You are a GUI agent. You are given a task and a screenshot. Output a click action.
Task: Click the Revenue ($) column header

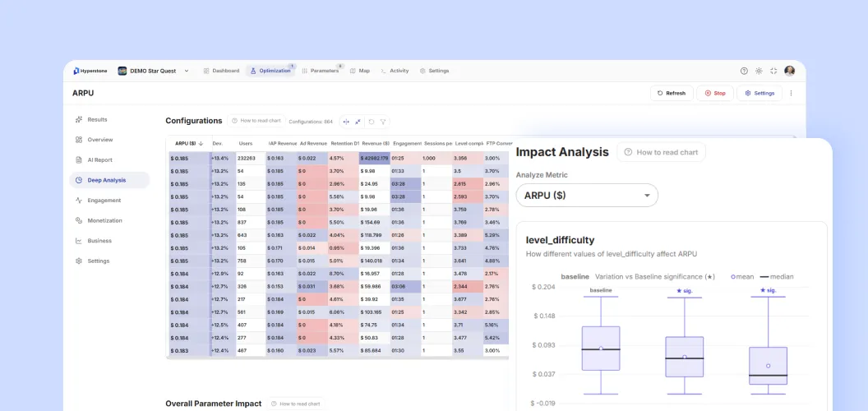pyautogui.click(x=375, y=144)
